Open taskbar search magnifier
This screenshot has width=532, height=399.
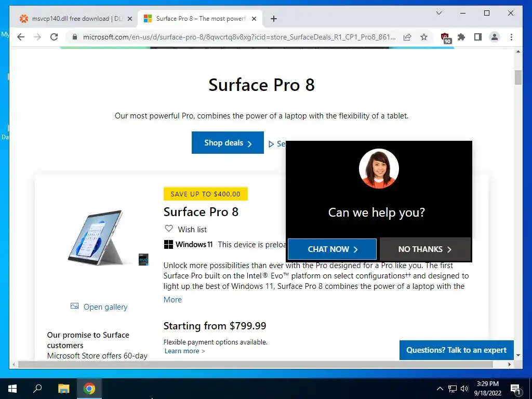37,389
